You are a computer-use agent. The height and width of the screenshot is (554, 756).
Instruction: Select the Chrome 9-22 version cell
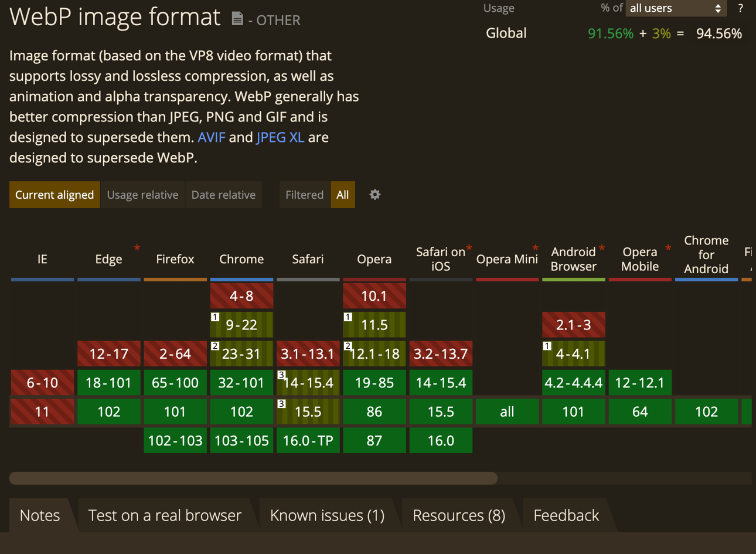point(241,325)
